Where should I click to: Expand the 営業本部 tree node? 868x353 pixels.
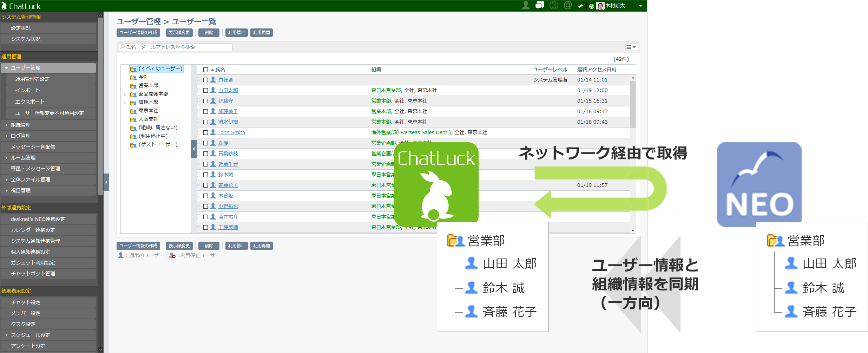125,85
